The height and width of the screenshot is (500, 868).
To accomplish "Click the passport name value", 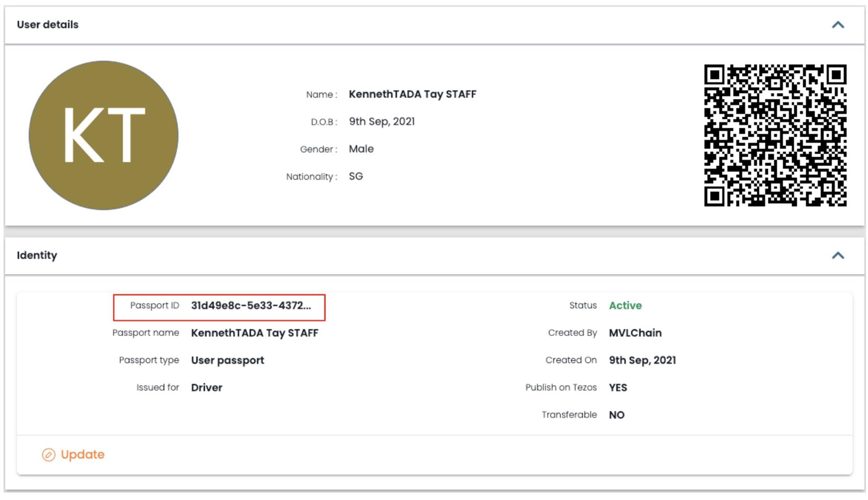I will point(255,333).
